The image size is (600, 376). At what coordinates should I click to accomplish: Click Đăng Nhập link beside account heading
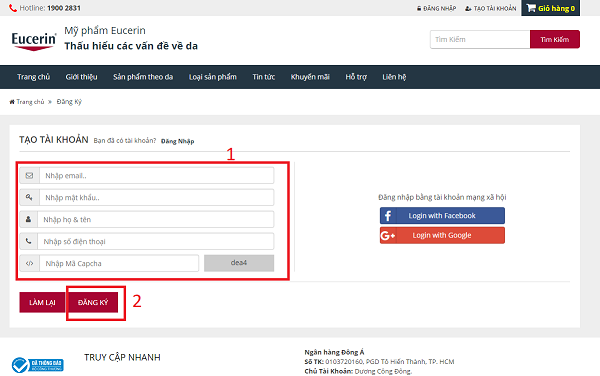click(178, 141)
